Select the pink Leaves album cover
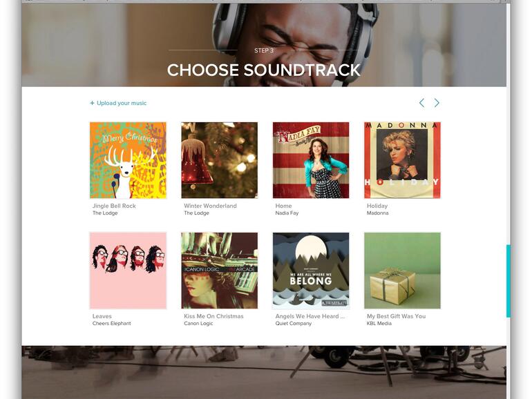Image resolution: width=532 pixels, height=399 pixels. click(x=128, y=271)
